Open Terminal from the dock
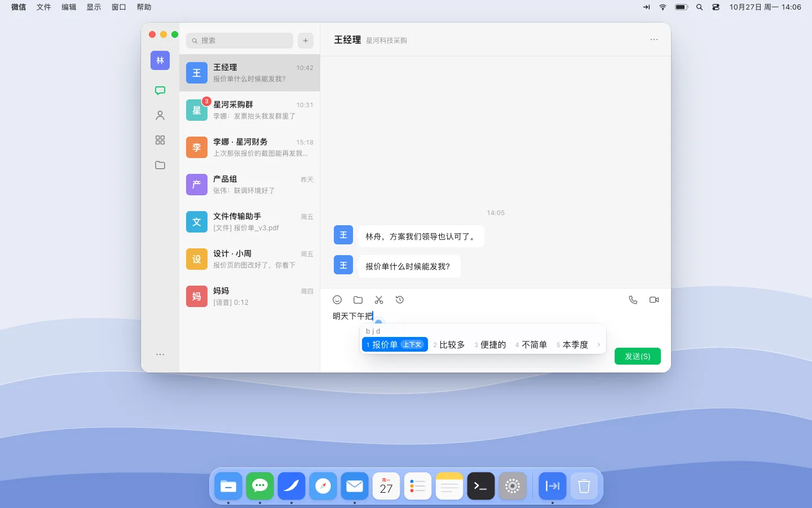 pyautogui.click(x=481, y=486)
